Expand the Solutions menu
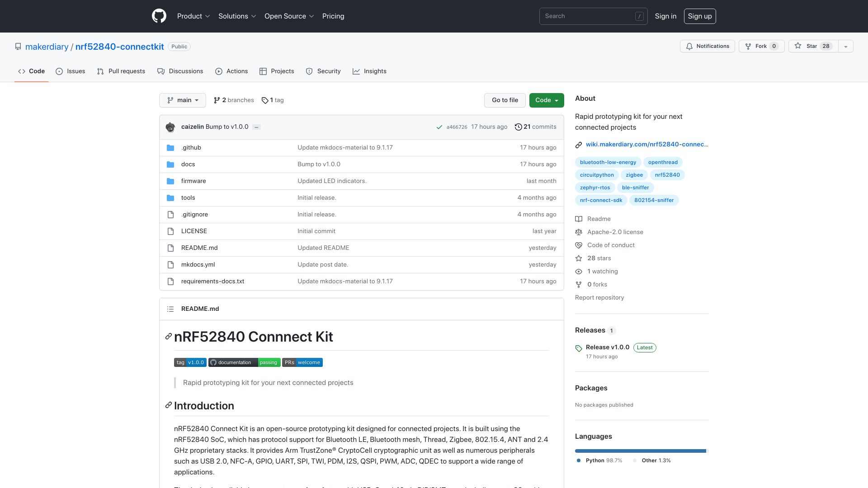Image resolution: width=868 pixels, height=488 pixels. [x=237, y=16]
